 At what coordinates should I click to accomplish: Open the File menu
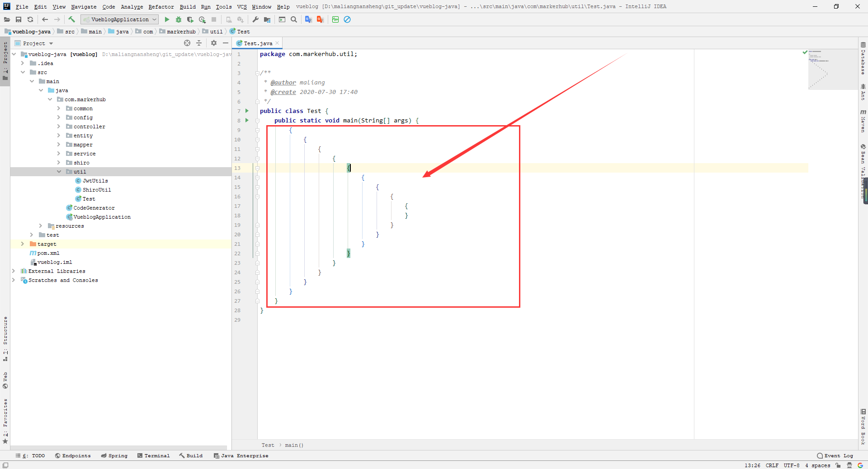[x=22, y=7]
